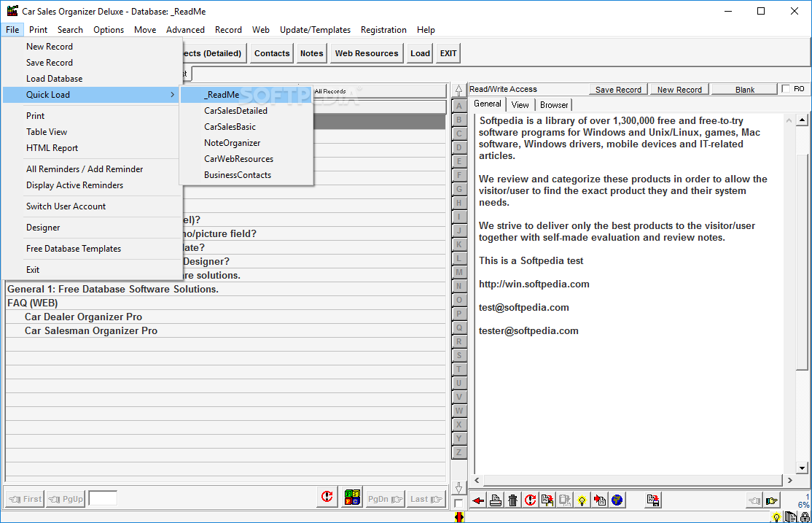The image size is (812, 523).
Task: Click the red back arrow icon in record toolbar
Action: [478, 500]
